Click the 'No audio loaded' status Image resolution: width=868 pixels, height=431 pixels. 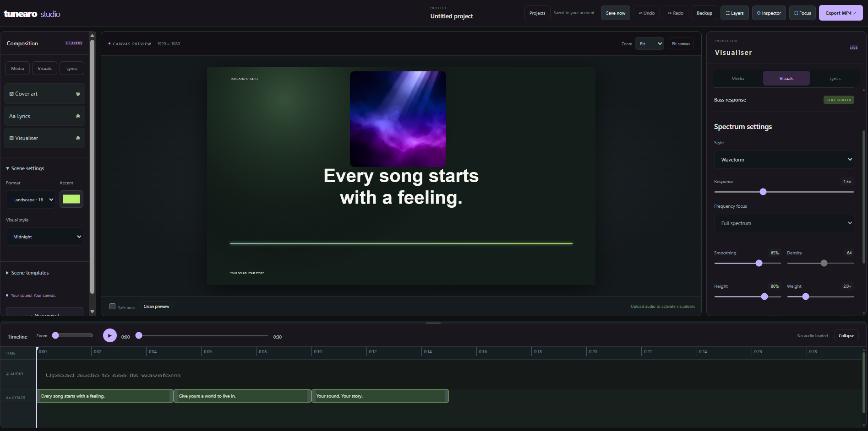(x=812, y=336)
